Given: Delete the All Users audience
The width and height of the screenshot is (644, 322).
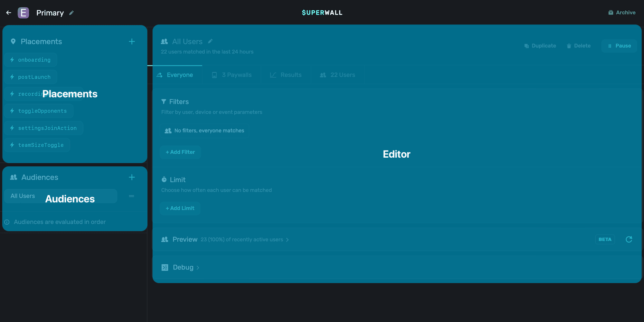Looking at the screenshot, I should coord(579,46).
